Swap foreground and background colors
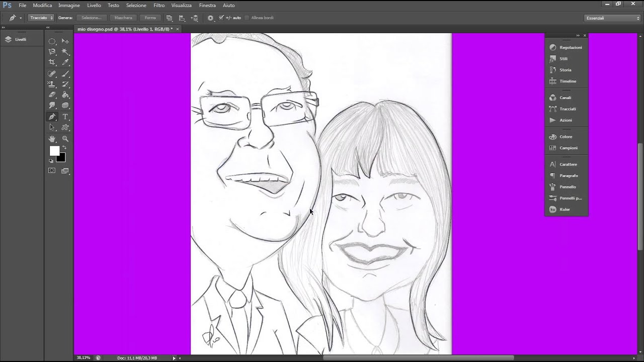This screenshot has height=362, width=644. (x=64, y=148)
